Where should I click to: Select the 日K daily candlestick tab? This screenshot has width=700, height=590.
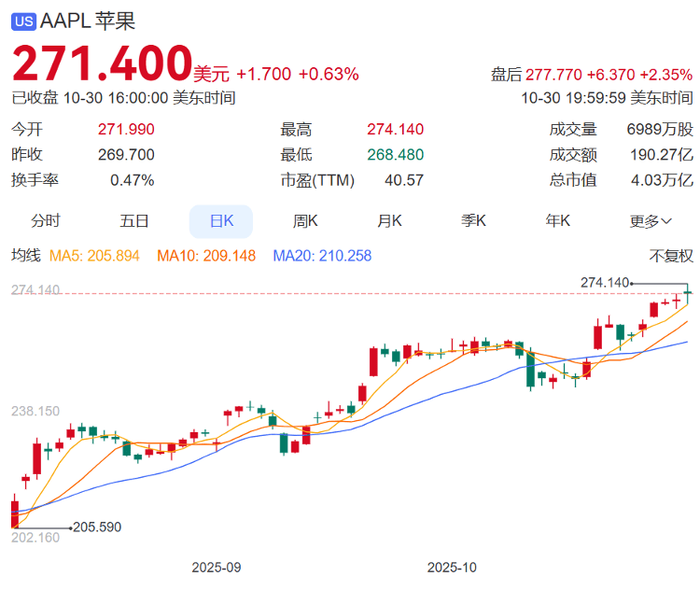click(220, 221)
